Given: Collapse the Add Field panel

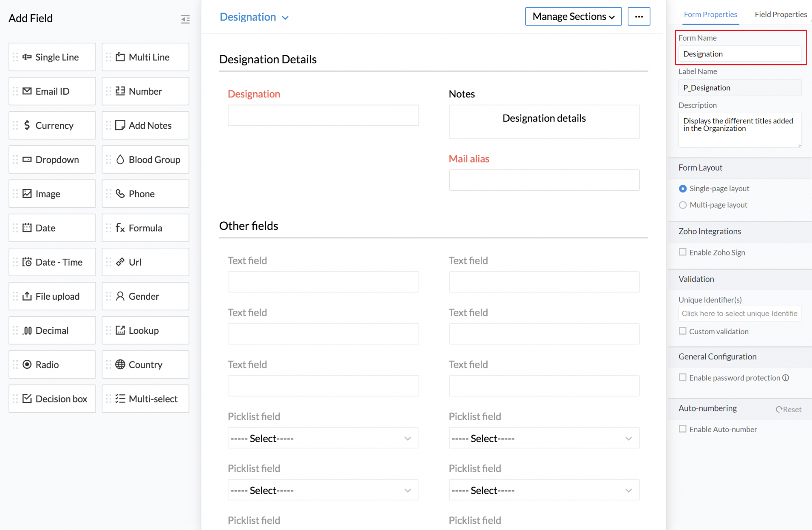Looking at the screenshot, I should click(x=186, y=19).
